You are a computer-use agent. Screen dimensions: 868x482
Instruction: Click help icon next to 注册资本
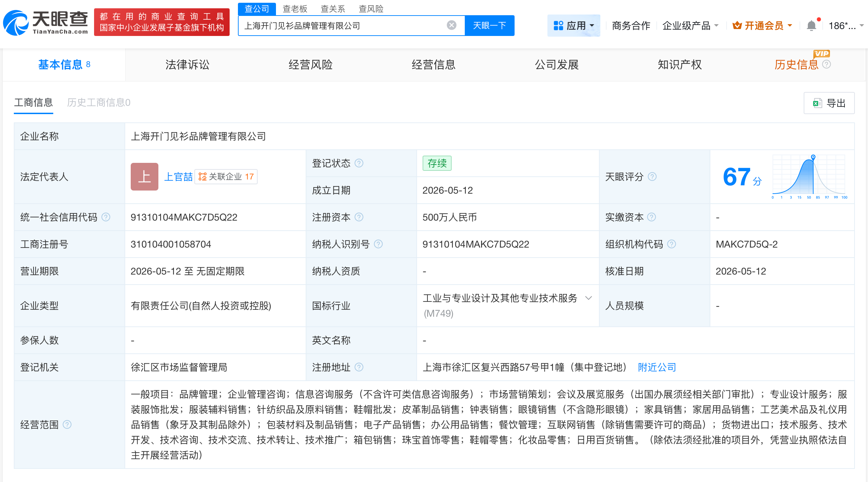coord(359,217)
